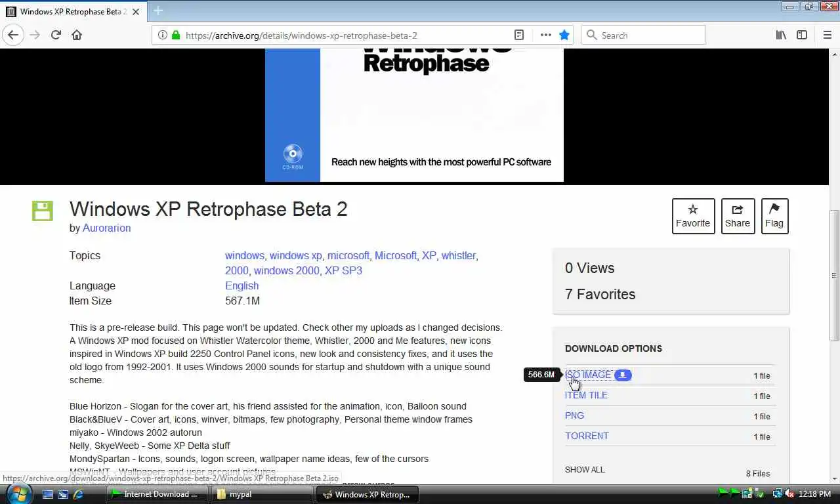This screenshot has width=840, height=504.
Task: Open the ITEM TILE download option
Action: [586, 395]
